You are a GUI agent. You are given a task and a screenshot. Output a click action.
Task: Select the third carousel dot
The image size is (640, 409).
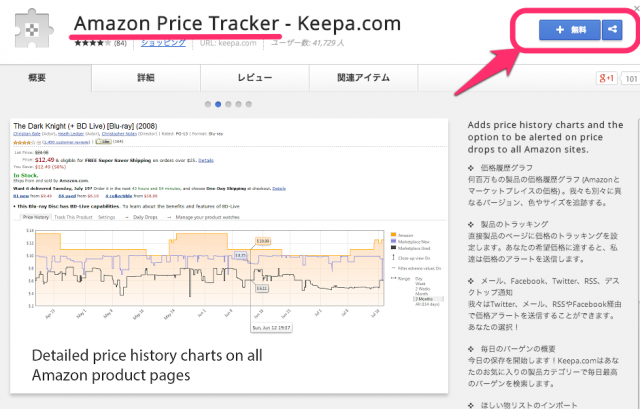229,103
